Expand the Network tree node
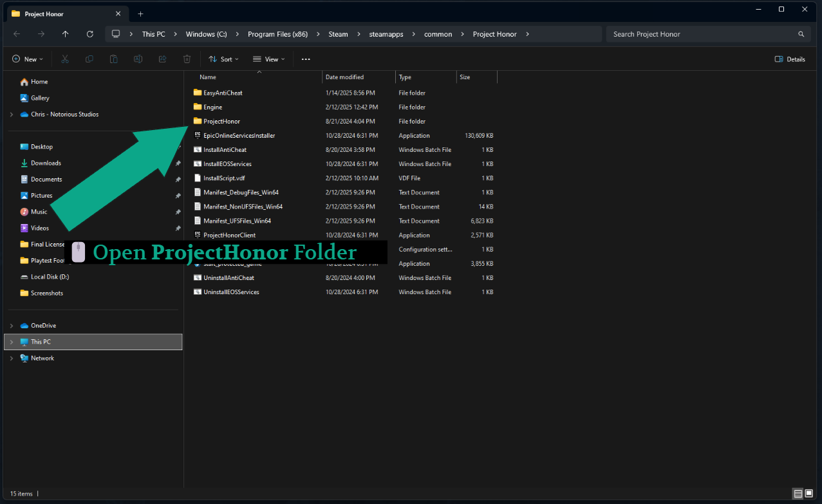822x504 pixels. click(12, 358)
